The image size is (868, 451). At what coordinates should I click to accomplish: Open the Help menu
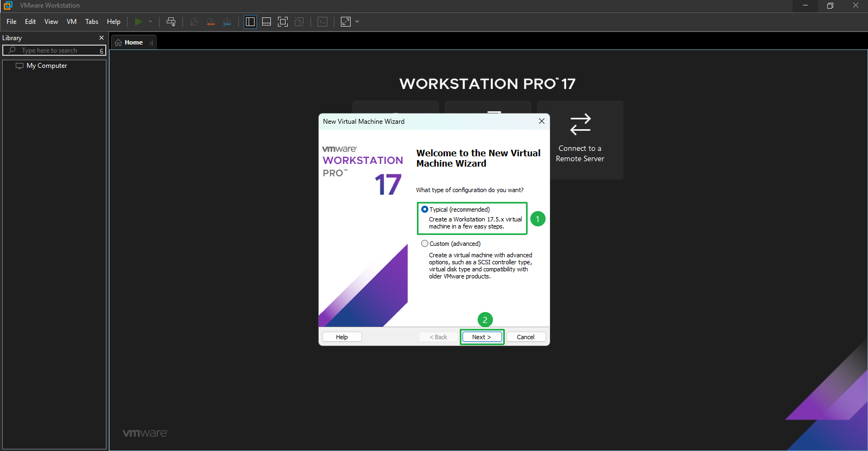coord(113,22)
